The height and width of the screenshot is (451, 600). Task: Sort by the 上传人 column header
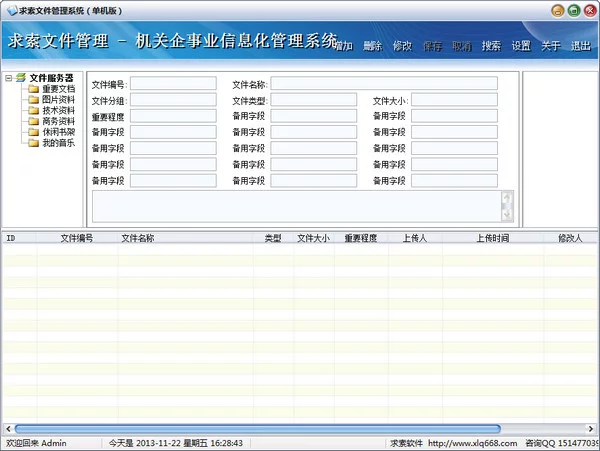(x=415, y=238)
